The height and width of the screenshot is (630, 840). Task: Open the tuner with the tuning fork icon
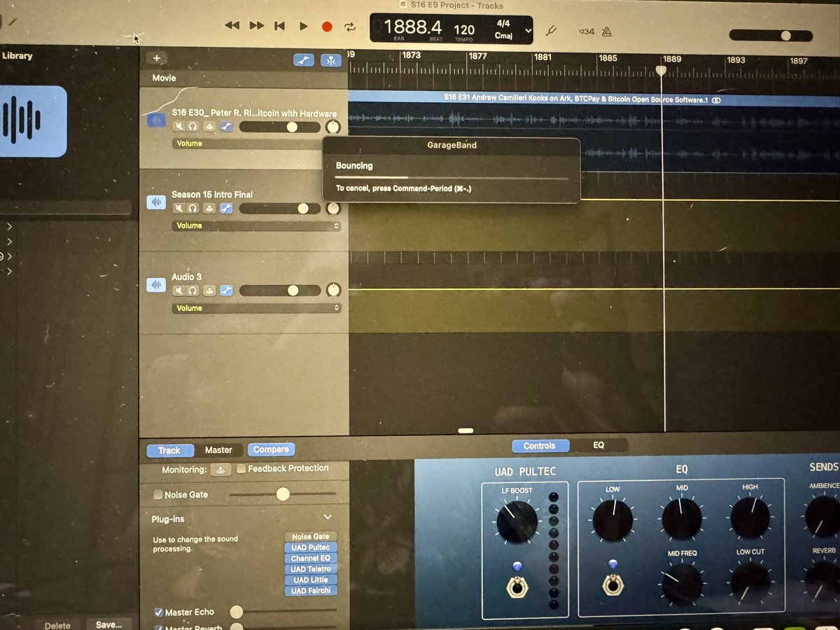point(550,31)
